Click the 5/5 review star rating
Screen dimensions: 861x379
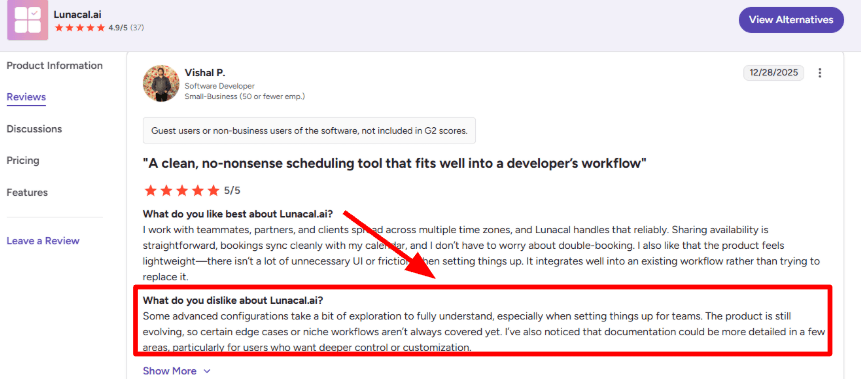click(x=192, y=191)
